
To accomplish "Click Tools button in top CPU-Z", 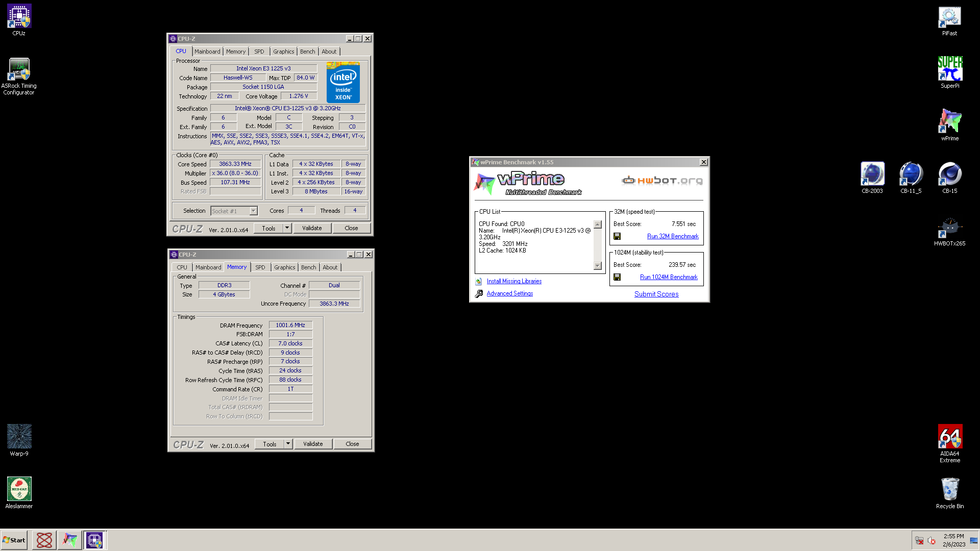I will click(269, 228).
